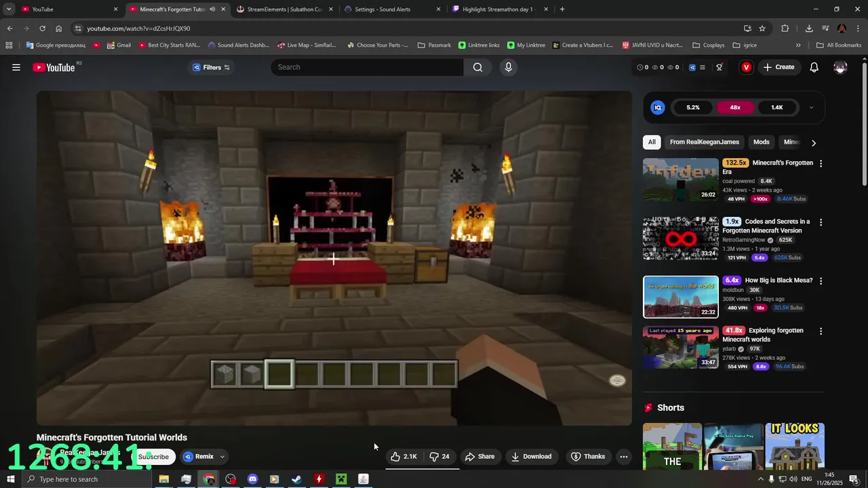Go to the YouTube home logo
Screen dimensions: 868x488
pos(54,67)
